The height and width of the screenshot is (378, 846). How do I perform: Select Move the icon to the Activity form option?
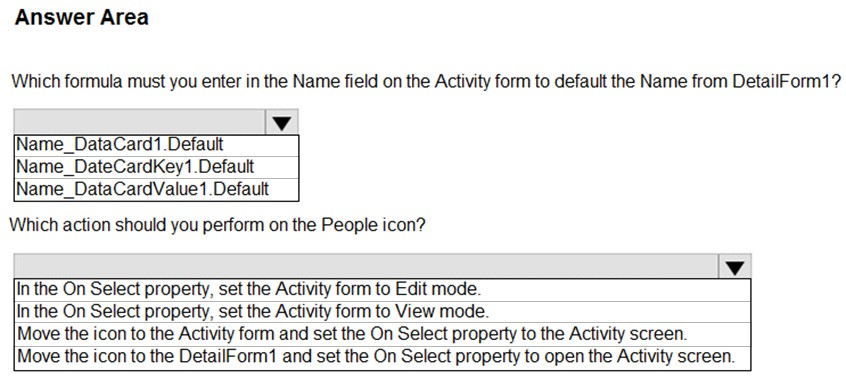(x=383, y=334)
